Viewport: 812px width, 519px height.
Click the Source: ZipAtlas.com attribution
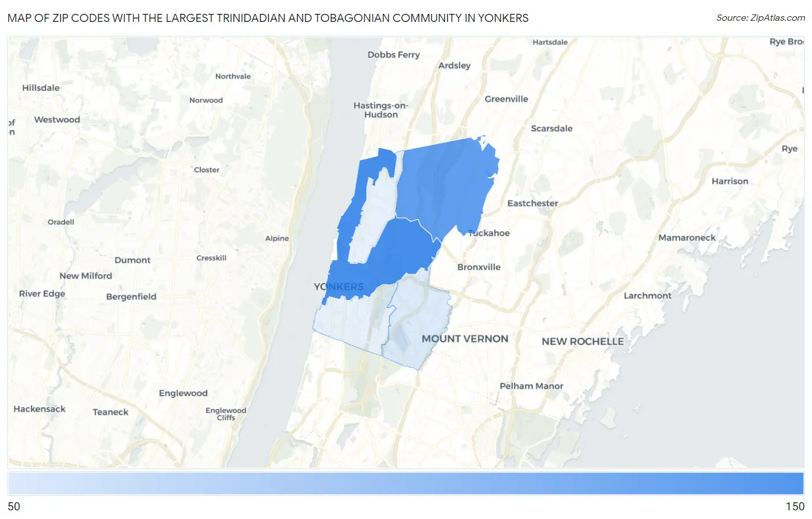[761, 18]
